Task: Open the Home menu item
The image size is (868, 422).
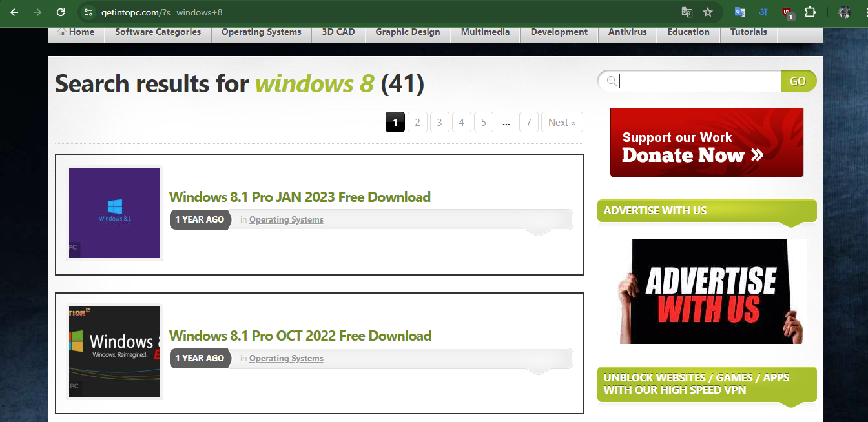Action: click(x=76, y=32)
